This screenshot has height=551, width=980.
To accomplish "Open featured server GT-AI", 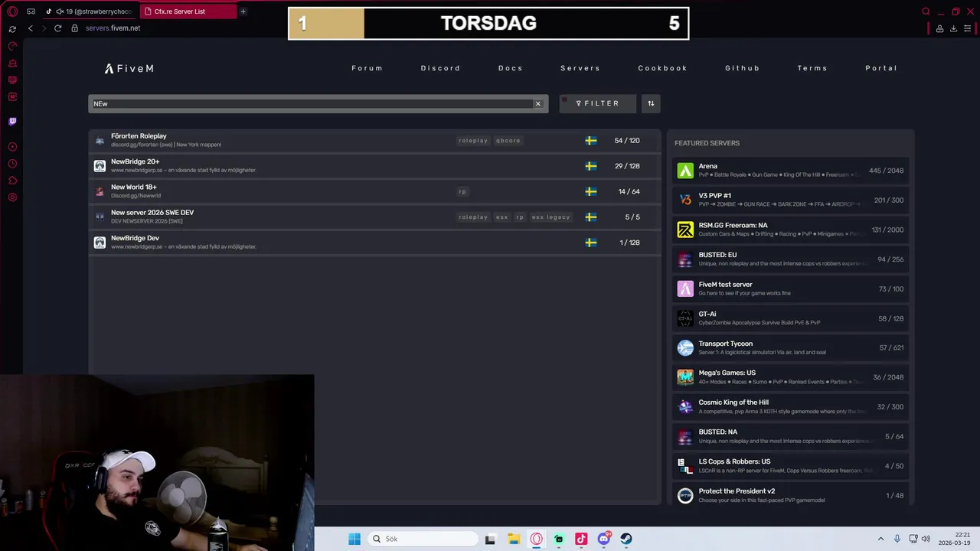I will pyautogui.click(x=790, y=318).
